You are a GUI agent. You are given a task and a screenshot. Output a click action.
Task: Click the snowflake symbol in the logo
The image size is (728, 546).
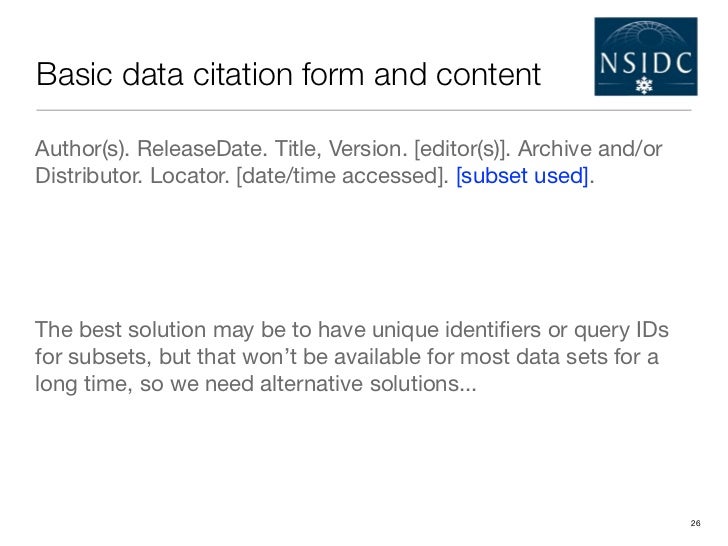pos(644,85)
